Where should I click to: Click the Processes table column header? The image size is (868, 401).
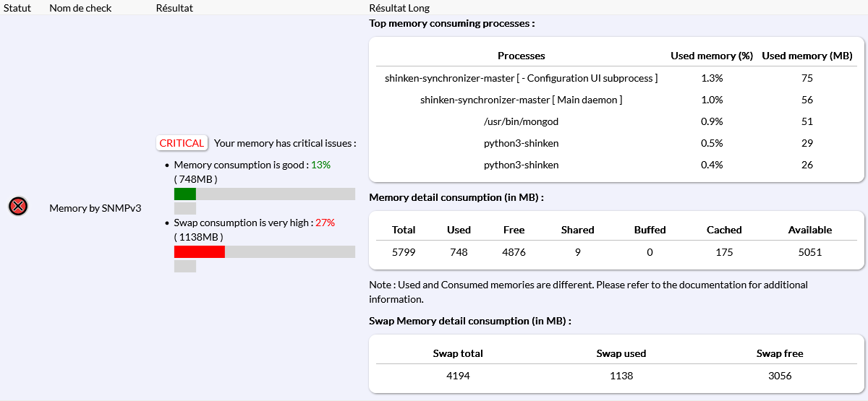point(521,56)
